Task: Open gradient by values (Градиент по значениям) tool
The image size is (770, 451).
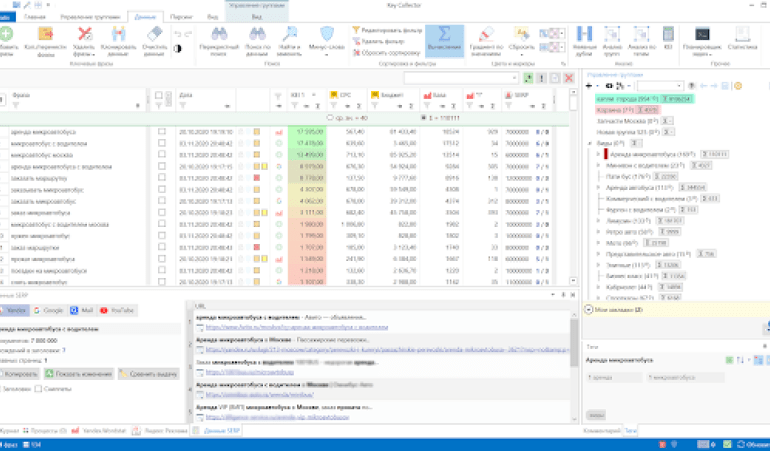Action: coord(486,41)
